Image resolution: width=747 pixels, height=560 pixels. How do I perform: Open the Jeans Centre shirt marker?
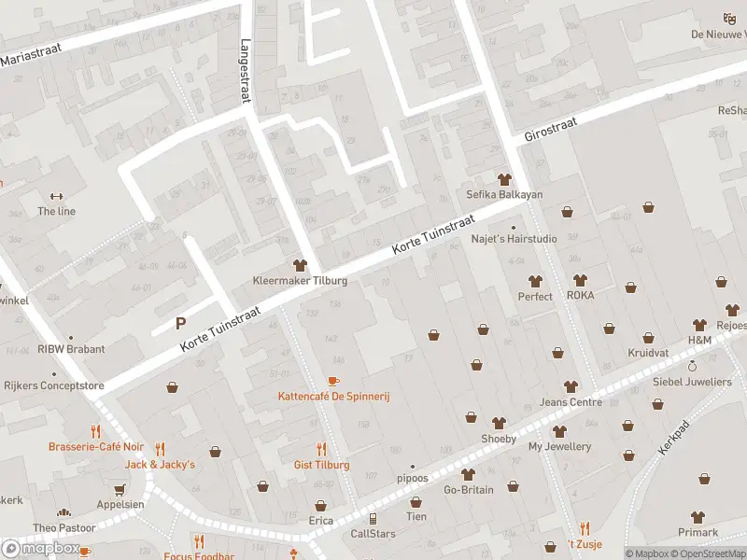pyautogui.click(x=571, y=386)
